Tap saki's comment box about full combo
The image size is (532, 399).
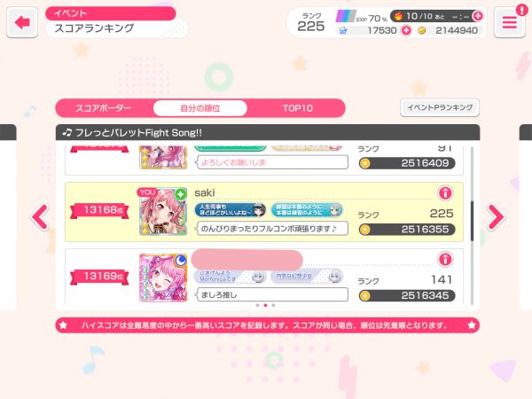272,229
